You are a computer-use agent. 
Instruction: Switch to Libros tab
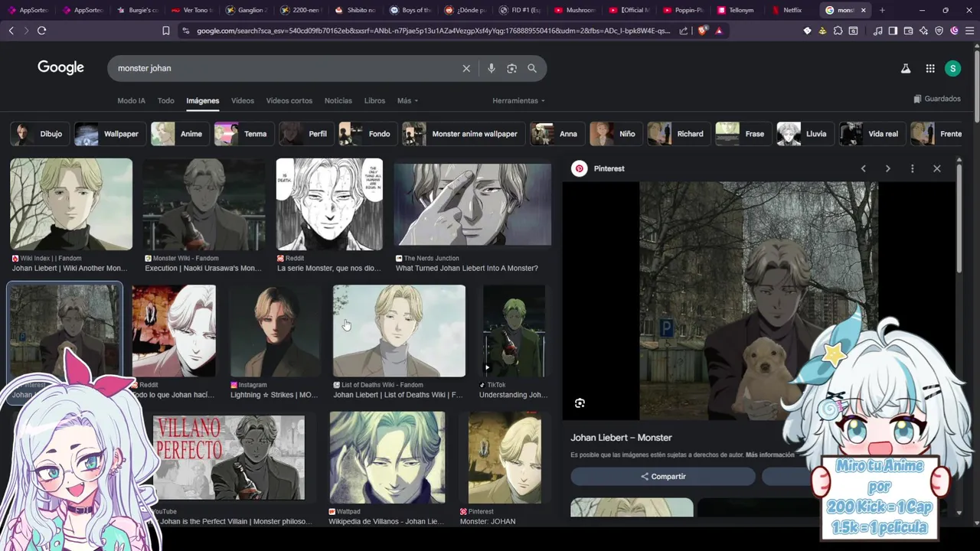(374, 101)
